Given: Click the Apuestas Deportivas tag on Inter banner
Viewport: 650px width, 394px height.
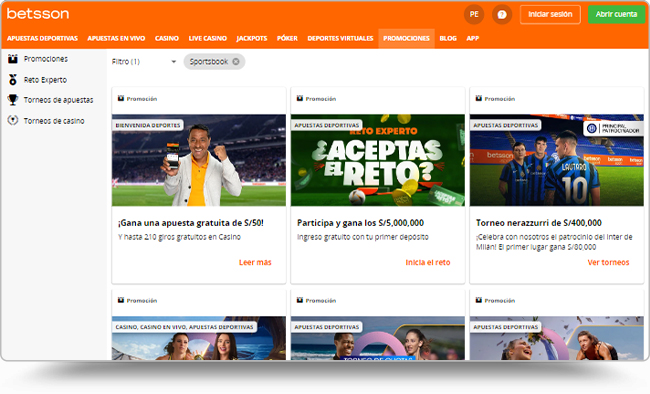Looking at the screenshot, I should 506,125.
